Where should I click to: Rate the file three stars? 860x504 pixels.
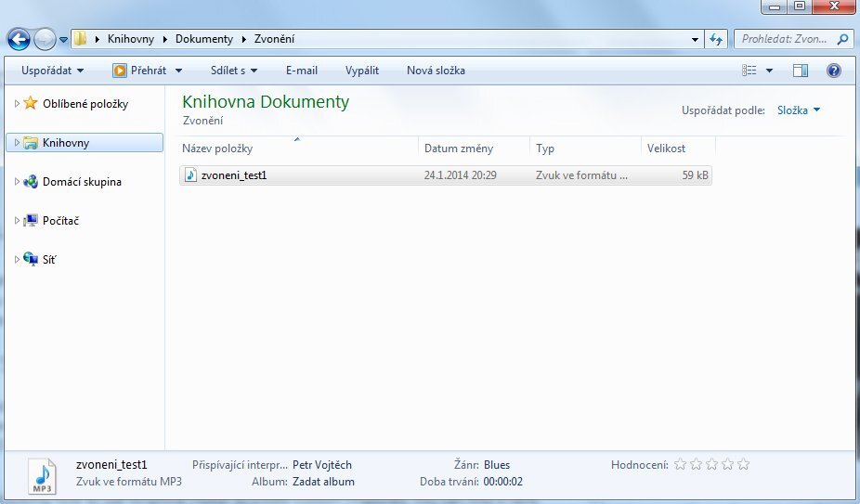coord(712,464)
